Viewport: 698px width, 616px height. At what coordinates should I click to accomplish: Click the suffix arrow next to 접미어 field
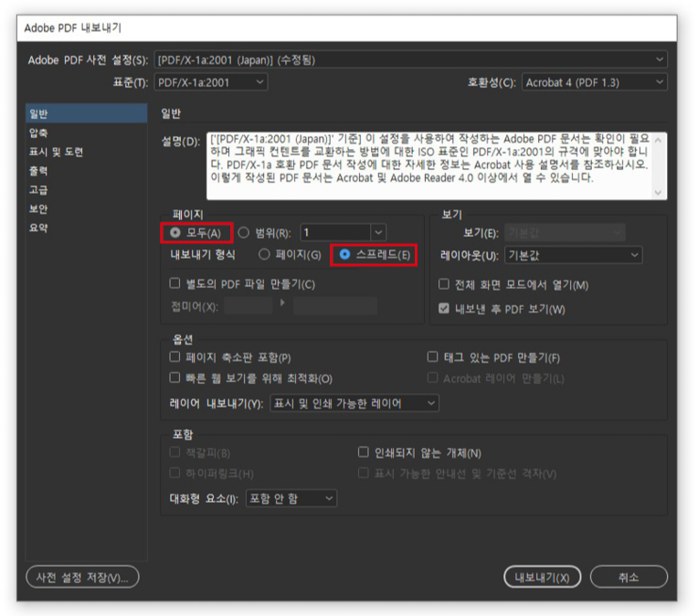[282, 303]
